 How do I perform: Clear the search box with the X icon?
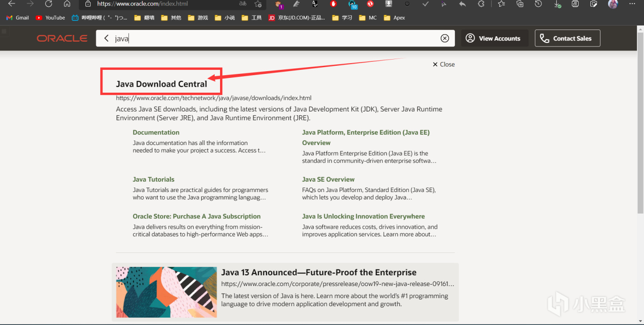445,38
